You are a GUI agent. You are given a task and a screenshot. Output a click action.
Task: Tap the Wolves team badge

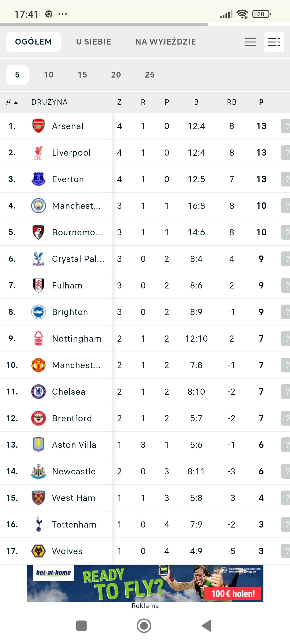[x=38, y=551]
